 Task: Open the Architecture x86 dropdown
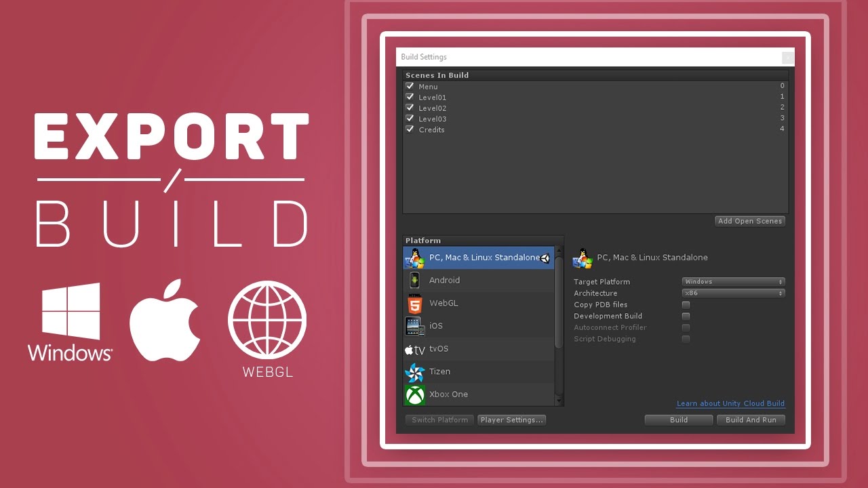733,293
